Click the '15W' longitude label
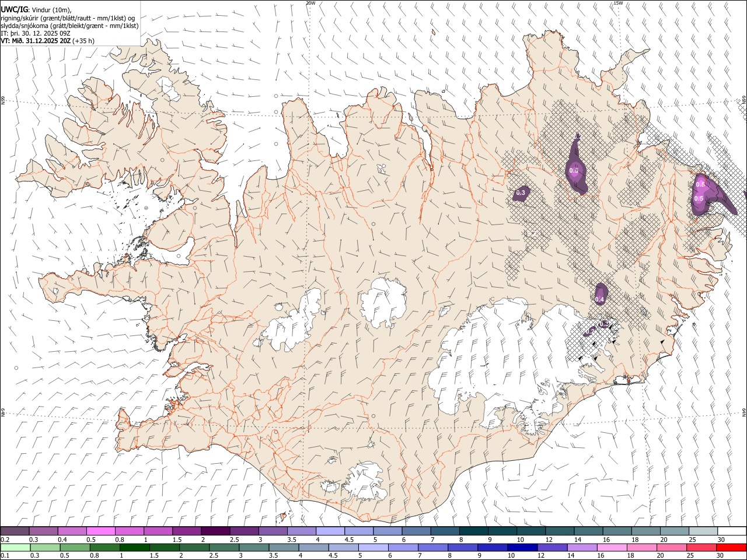Screen dimensions: 747x560 (618, 3)
